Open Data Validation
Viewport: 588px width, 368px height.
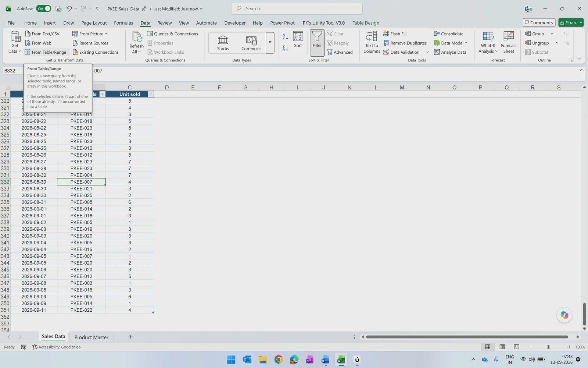402,52
